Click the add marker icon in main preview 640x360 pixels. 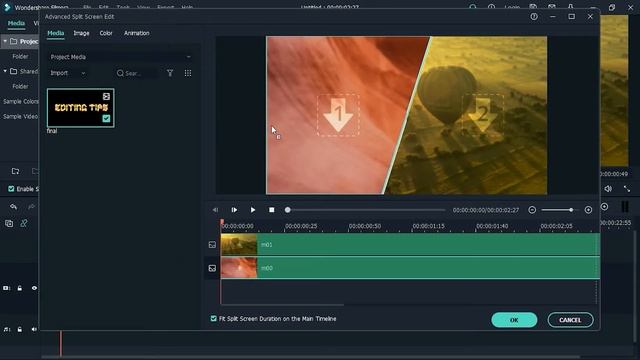coord(604,207)
